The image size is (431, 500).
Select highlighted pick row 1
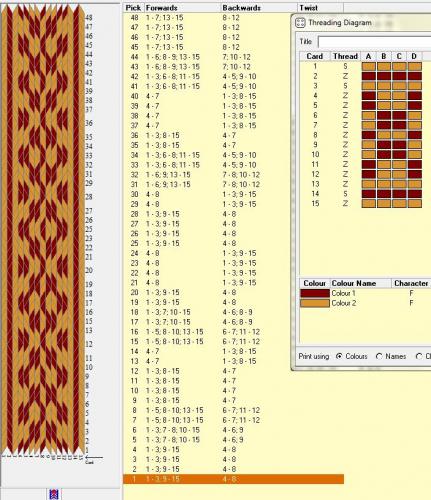point(233,479)
